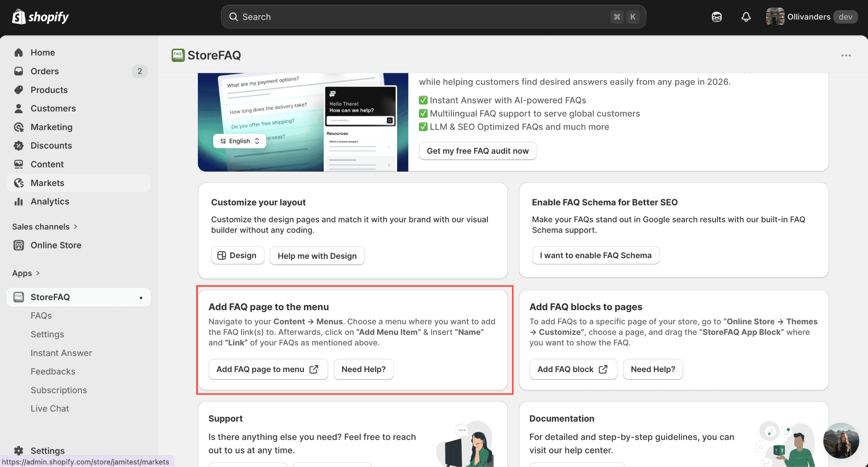868x467 pixels.
Task: Open the Orders menu item
Action: [x=78, y=71]
